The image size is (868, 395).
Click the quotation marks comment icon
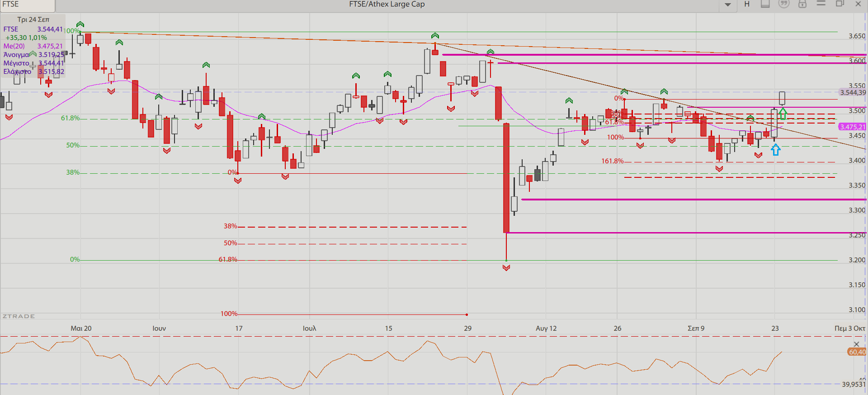[x=784, y=4]
